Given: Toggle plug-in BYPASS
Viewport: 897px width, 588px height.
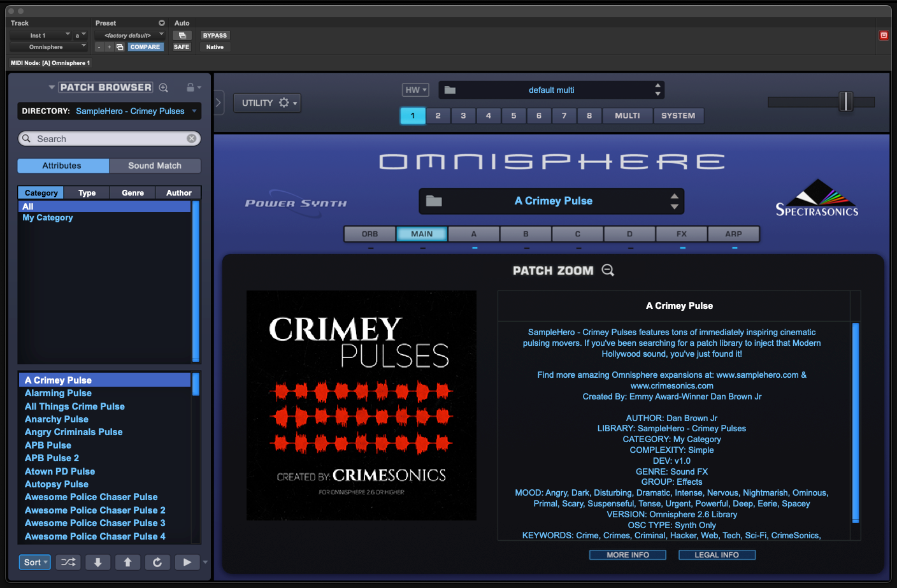Looking at the screenshot, I should pyautogui.click(x=215, y=36).
